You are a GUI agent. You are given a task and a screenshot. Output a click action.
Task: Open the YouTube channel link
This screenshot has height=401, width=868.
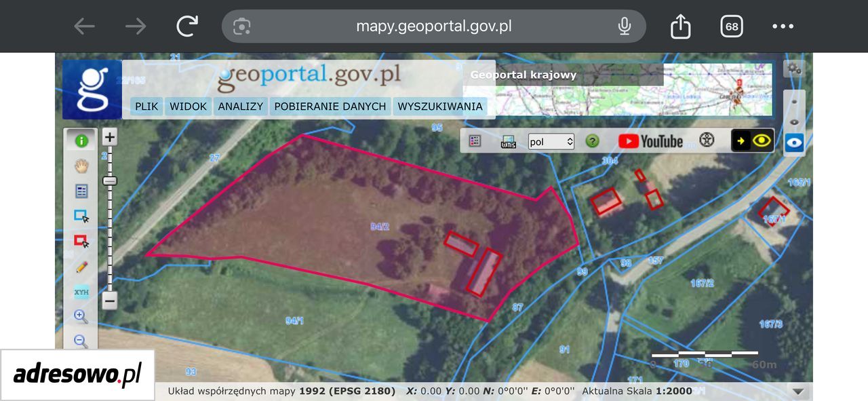click(x=650, y=141)
